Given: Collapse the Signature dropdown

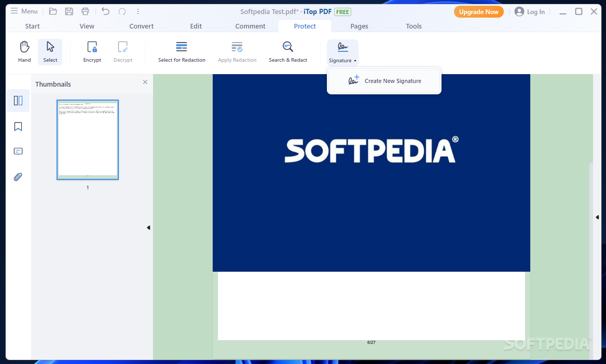Looking at the screenshot, I should click(x=342, y=52).
